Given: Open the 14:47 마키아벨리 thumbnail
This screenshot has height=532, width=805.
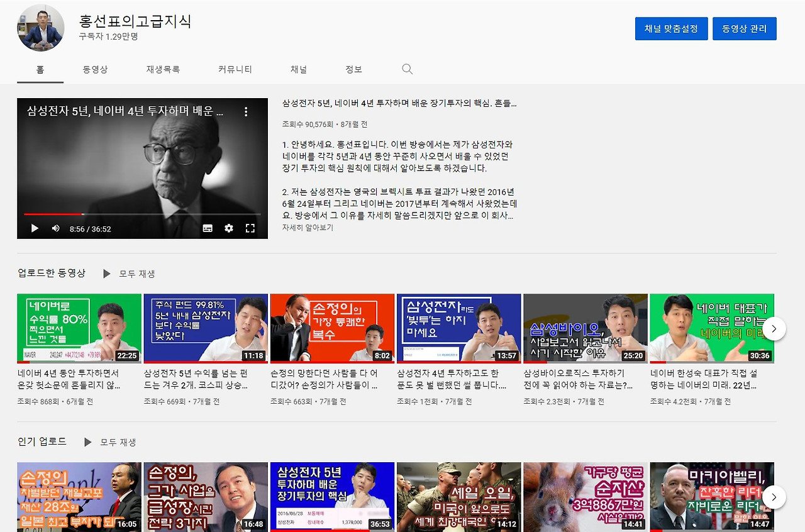Looking at the screenshot, I should pos(712,497).
